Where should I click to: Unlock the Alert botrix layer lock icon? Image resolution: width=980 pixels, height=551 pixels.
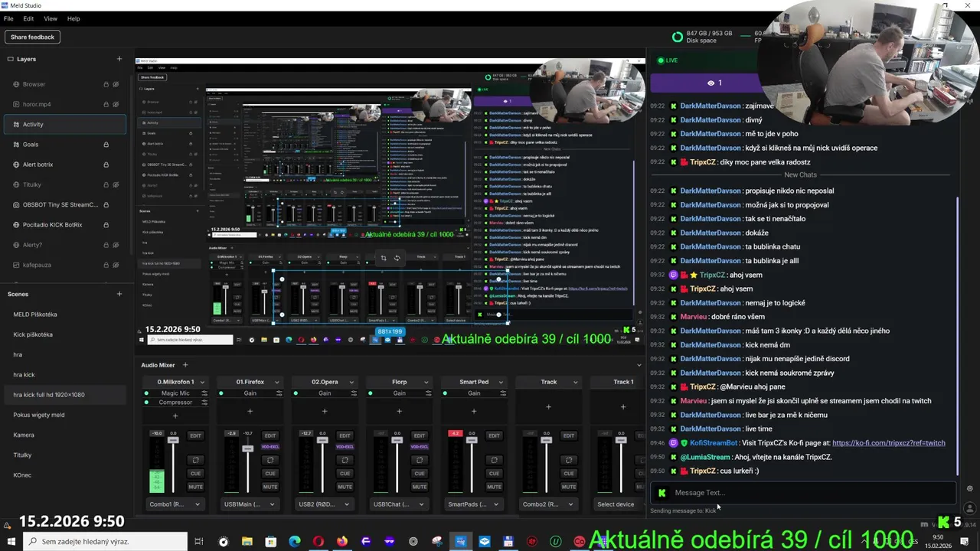(x=106, y=165)
